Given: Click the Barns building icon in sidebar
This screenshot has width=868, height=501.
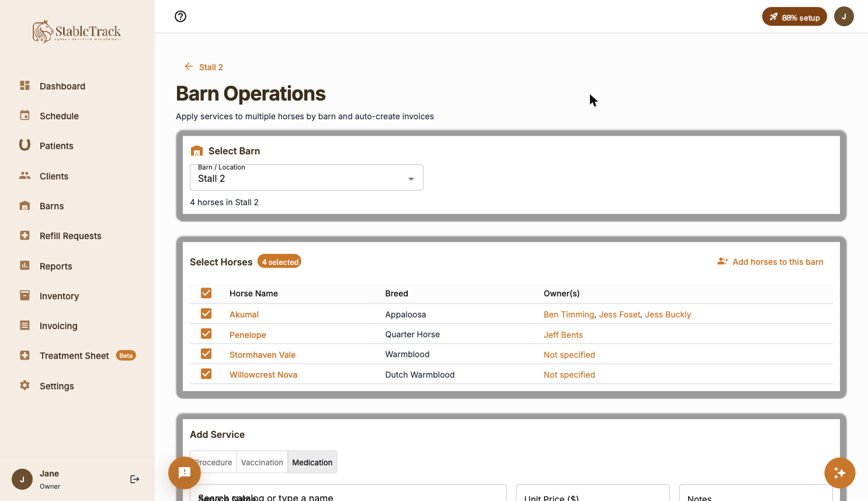Looking at the screenshot, I should coord(25,205).
